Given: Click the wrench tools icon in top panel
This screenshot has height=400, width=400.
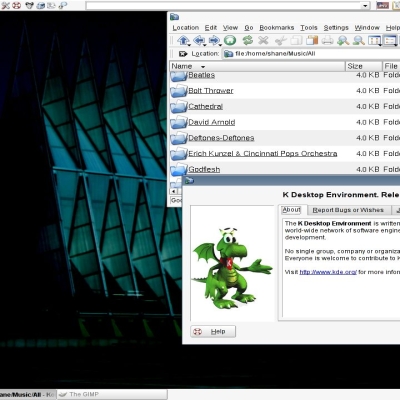Looking at the screenshot, I should point(6,5).
